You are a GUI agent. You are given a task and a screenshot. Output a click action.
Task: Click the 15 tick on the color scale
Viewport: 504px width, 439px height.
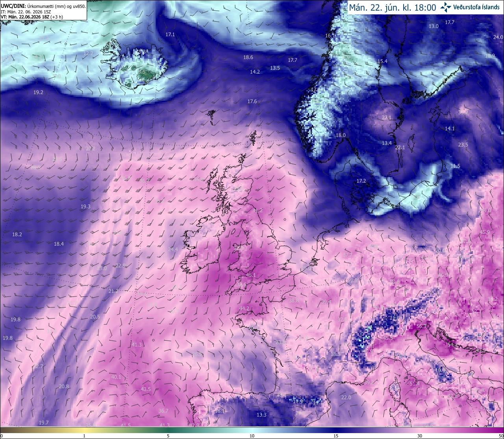click(x=335, y=436)
